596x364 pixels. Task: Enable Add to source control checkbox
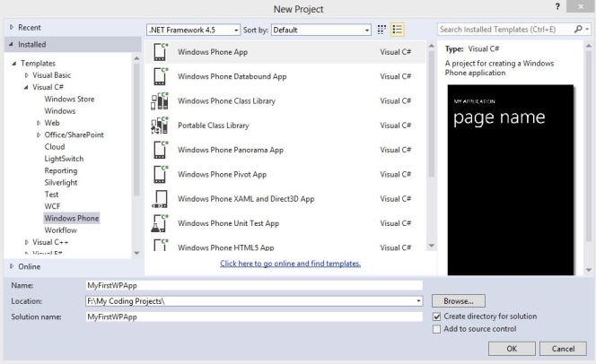437,329
